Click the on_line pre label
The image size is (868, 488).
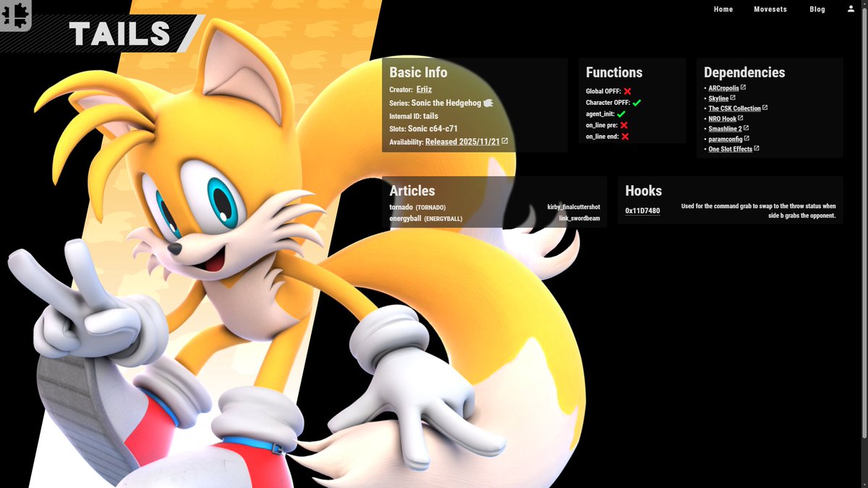pos(602,125)
